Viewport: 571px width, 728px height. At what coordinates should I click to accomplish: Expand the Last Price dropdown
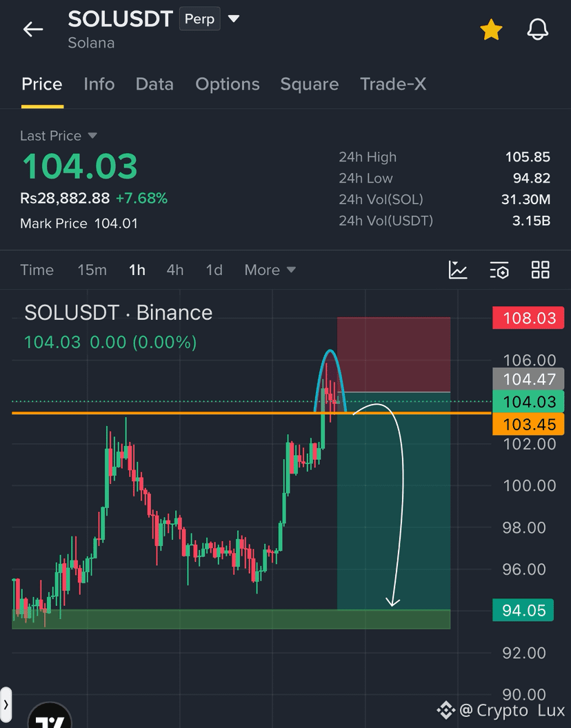92,136
